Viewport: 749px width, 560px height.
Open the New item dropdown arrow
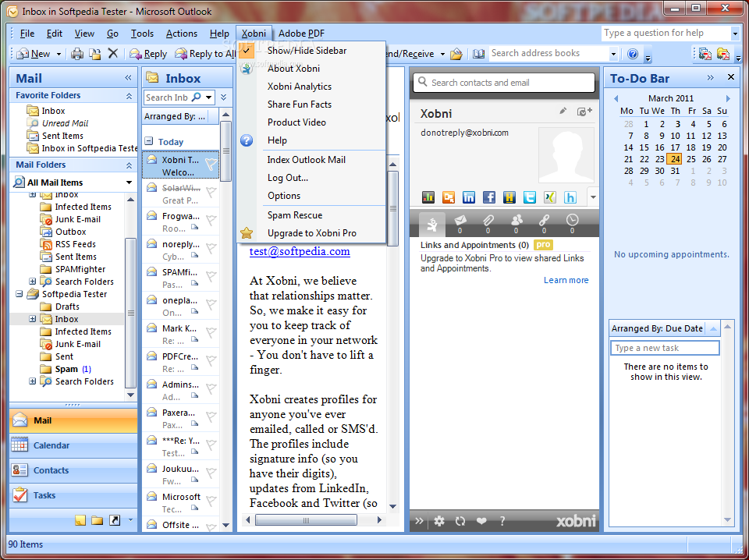(59, 54)
